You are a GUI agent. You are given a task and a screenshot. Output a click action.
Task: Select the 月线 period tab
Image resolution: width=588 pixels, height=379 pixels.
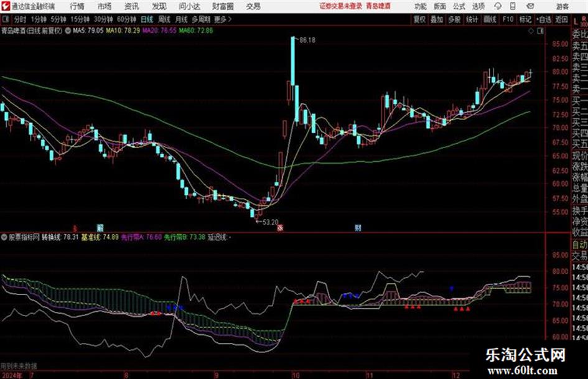tap(181, 19)
